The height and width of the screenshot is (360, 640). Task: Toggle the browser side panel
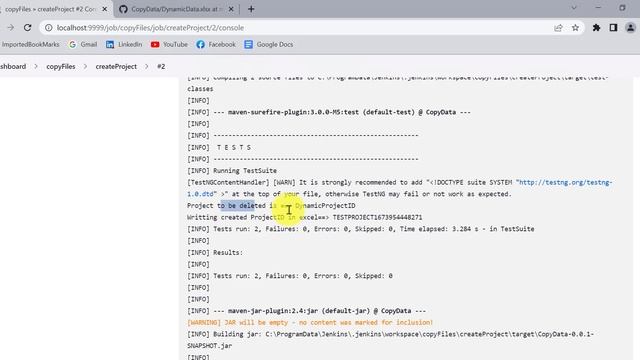point(613,28)
